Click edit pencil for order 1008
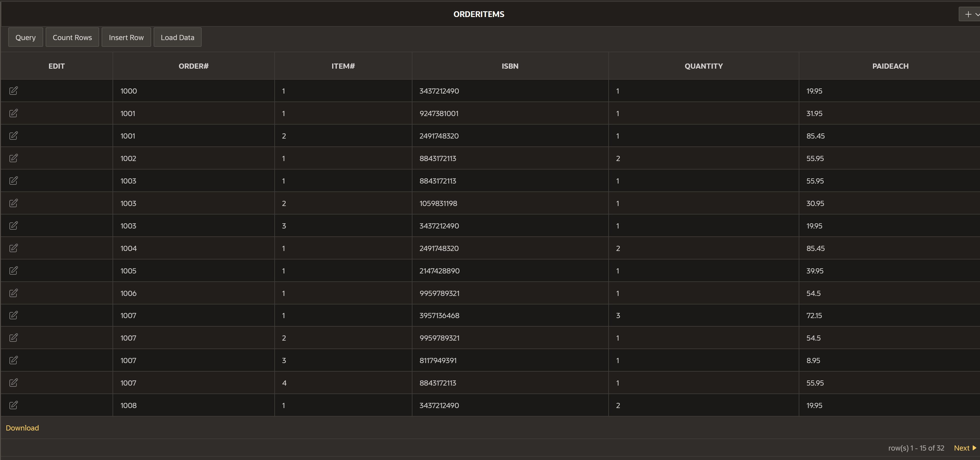The height and width of the screenshot is (460, 980). [13, 405]
